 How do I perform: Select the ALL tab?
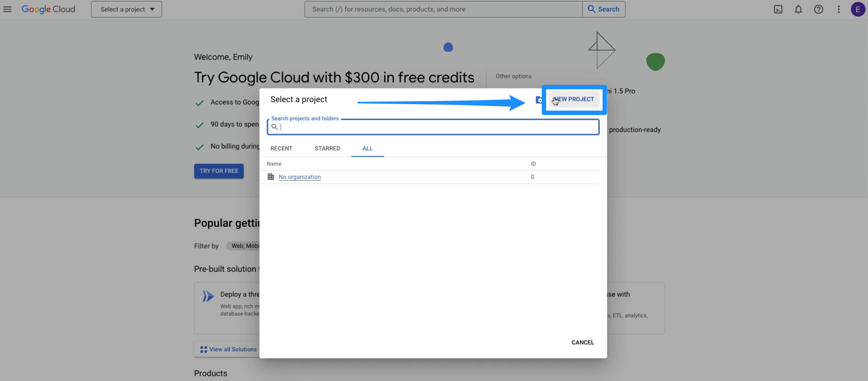click(x=367, y=148)
